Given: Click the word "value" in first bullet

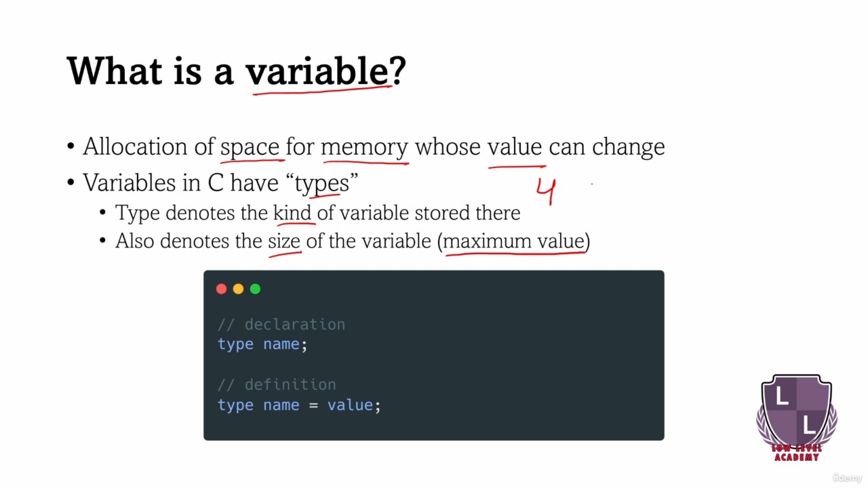Looking at the screenshot, I should click(515, 147).
